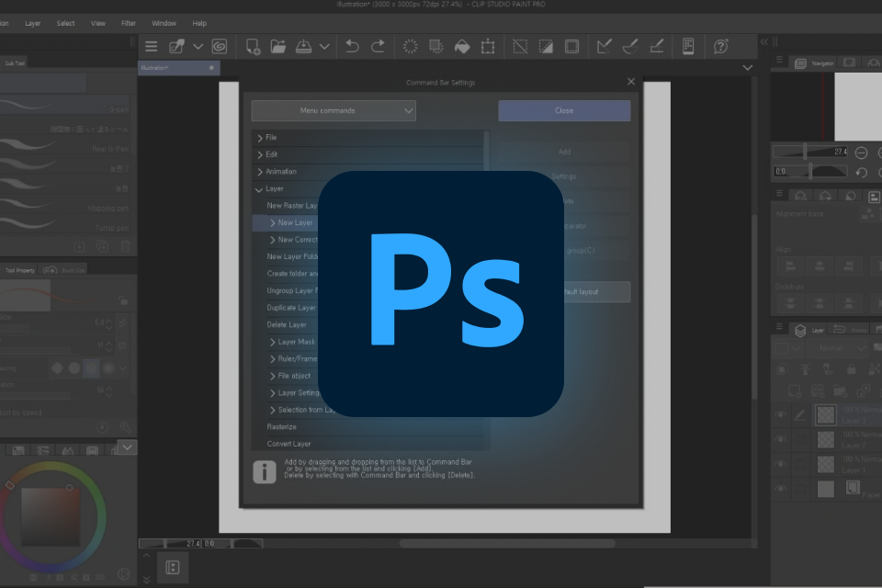Screen dimensions: 882x588
Task: Click the pen icon on Layer 3 row
Action: (x=800, y=415)
